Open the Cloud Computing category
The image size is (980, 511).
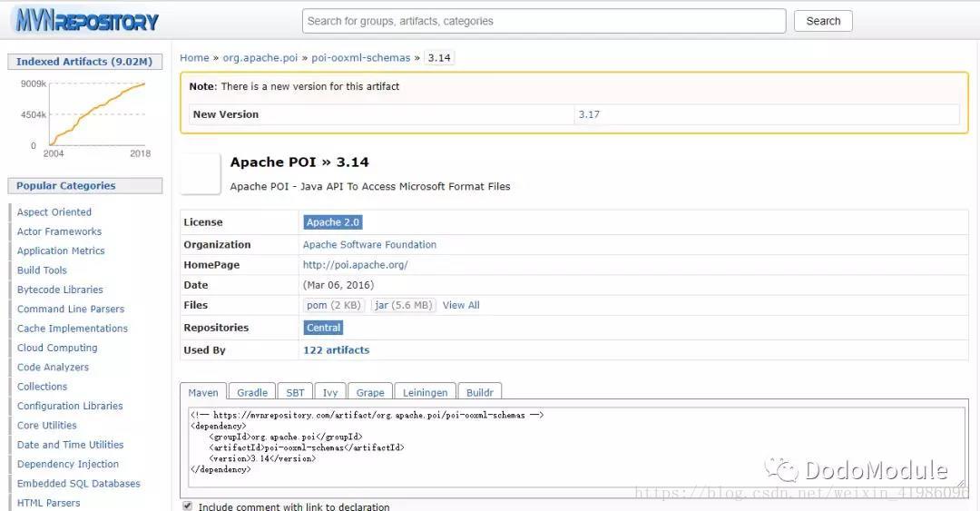57,348
